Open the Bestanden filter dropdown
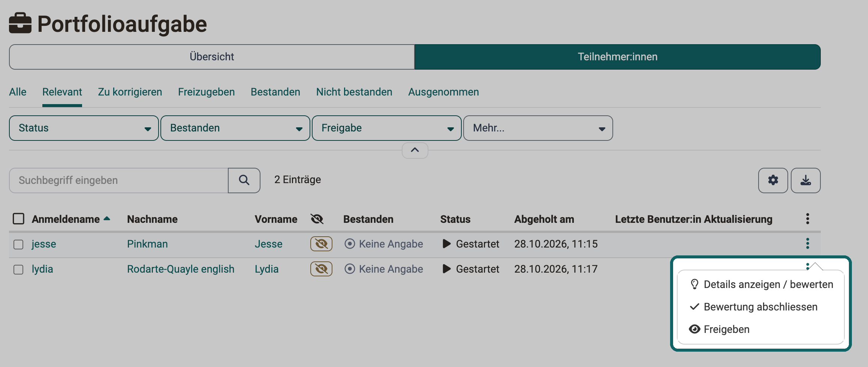The height and width of the screenshot is (367, 868). (x=235, y=128)
